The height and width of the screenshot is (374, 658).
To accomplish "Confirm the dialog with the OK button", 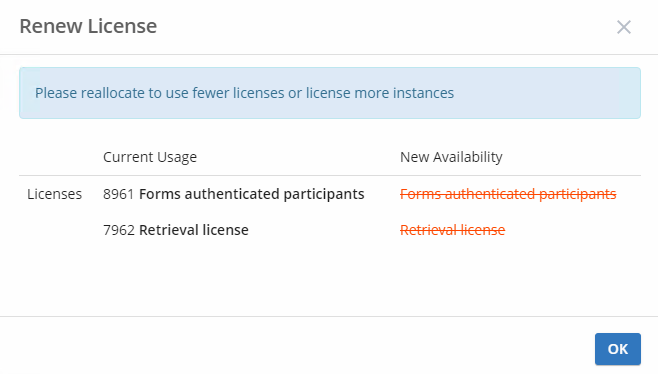I will pos(618,349).
